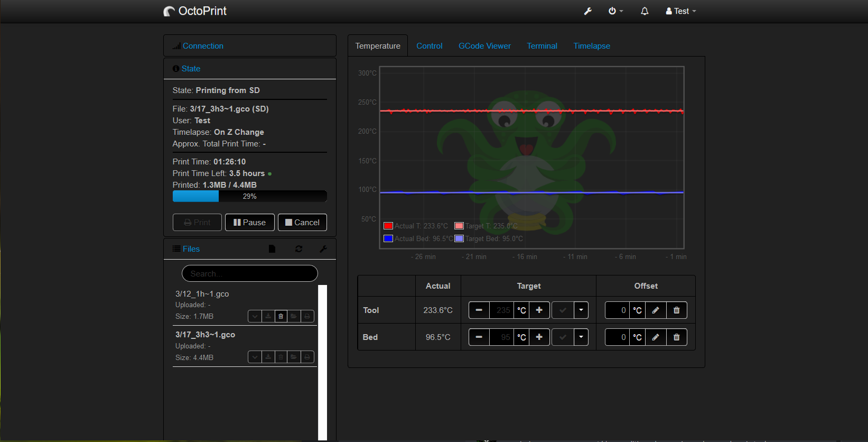This screenshot has height=442, width=868.
Task: Open Bed temperature presets dropdown
Action: (581, 337)
